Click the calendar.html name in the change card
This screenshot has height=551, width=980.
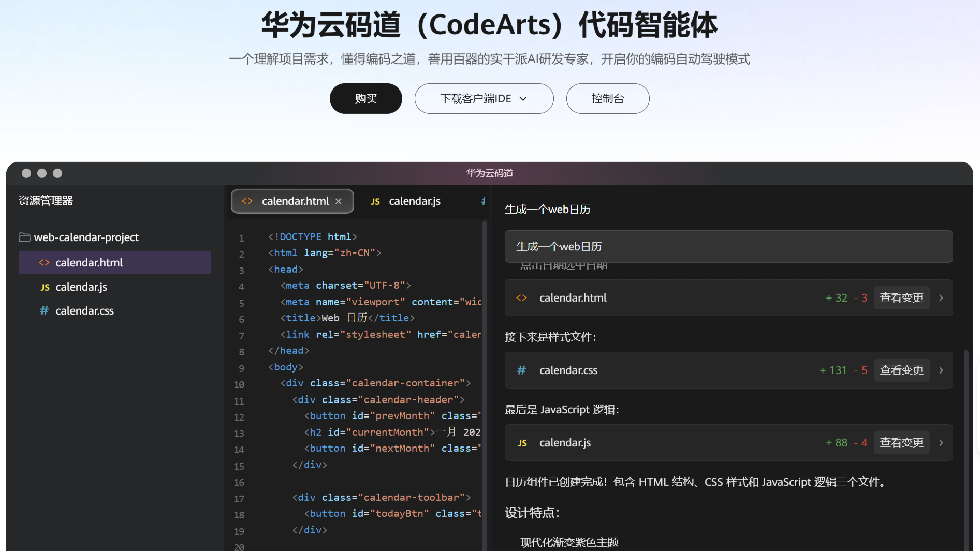pos(573,297)
